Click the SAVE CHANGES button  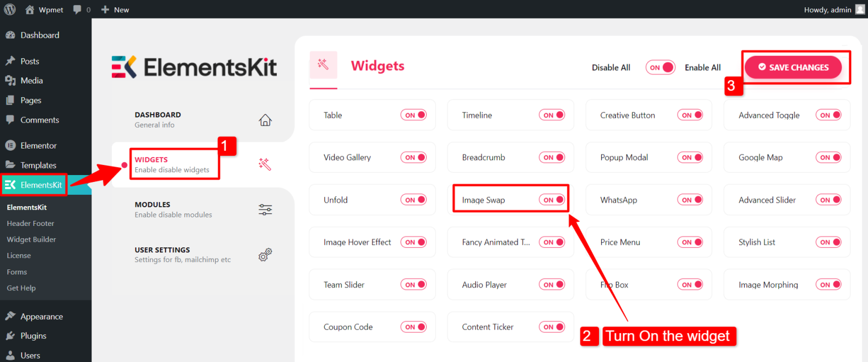pyautogui.click(x=793, y=67)
